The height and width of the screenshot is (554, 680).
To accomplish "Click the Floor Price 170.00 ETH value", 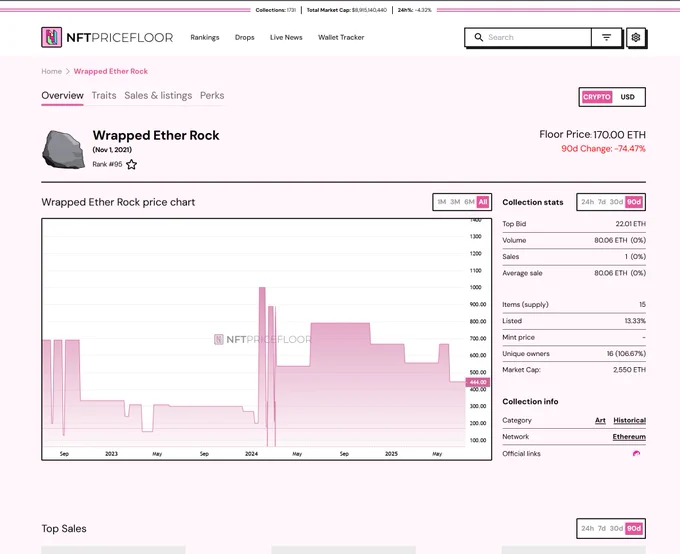I will point(619,134).
